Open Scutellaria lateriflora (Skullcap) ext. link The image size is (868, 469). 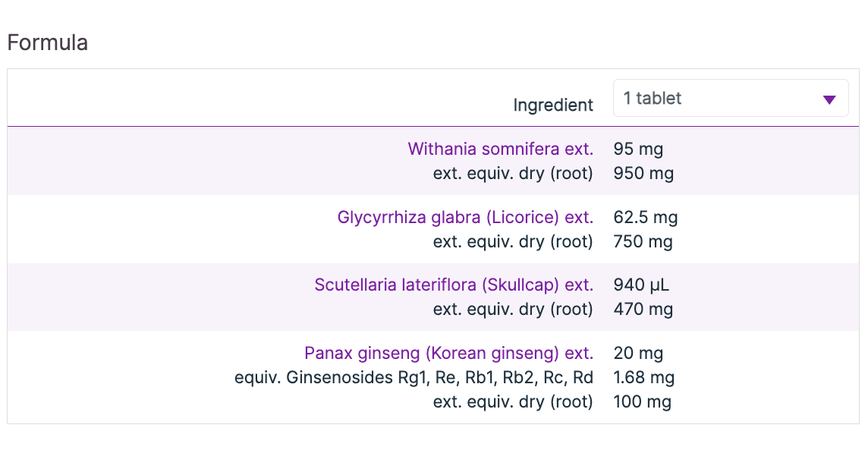point(454,285)
